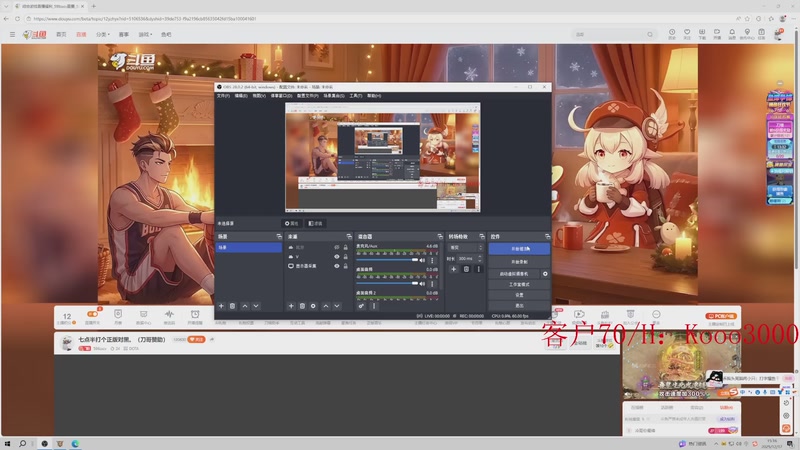Image resolution: width=800 pixels, height=450 pixels.
Task: Delete selected source with Sources trash icon
Action: [x=302, y=306]
